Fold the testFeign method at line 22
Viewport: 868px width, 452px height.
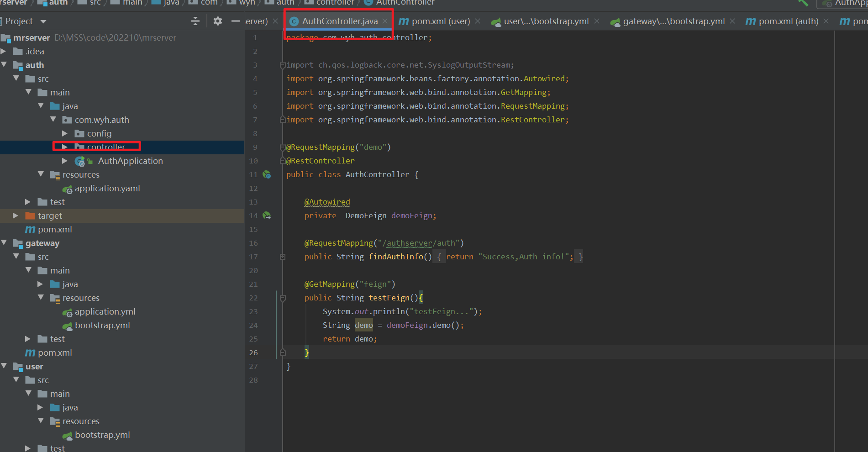tap(283, 298)
